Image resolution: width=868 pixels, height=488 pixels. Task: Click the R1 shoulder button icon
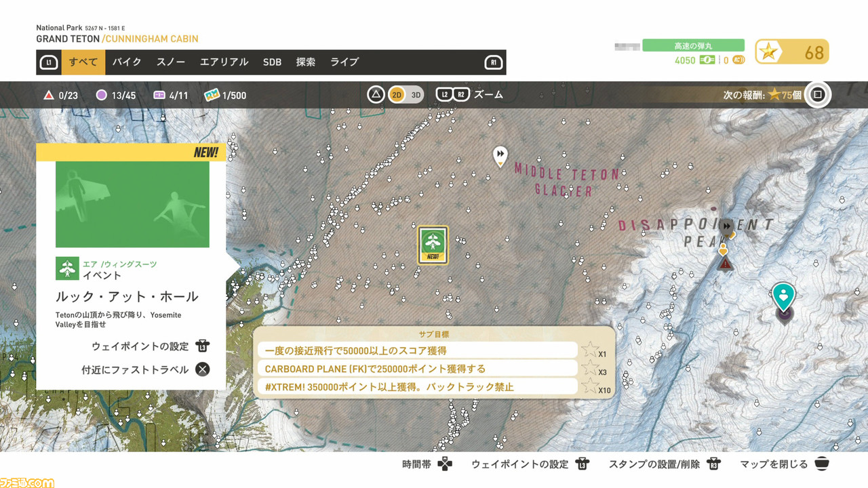[x=494, y=62]
